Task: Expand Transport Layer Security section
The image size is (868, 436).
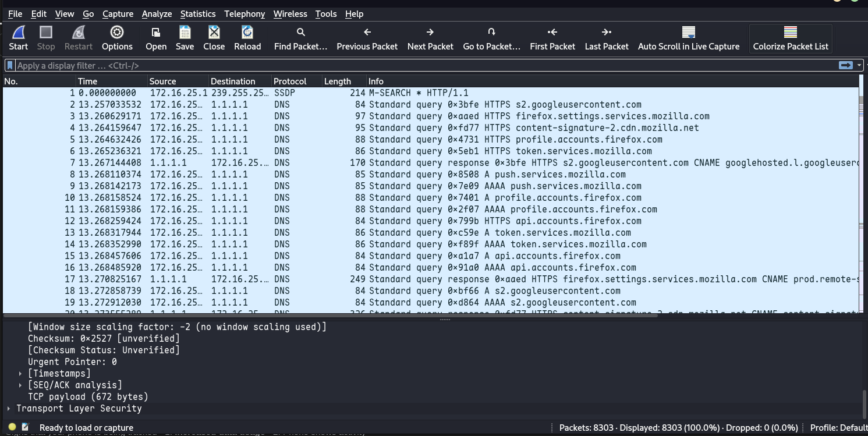Action: click(9, 408)
